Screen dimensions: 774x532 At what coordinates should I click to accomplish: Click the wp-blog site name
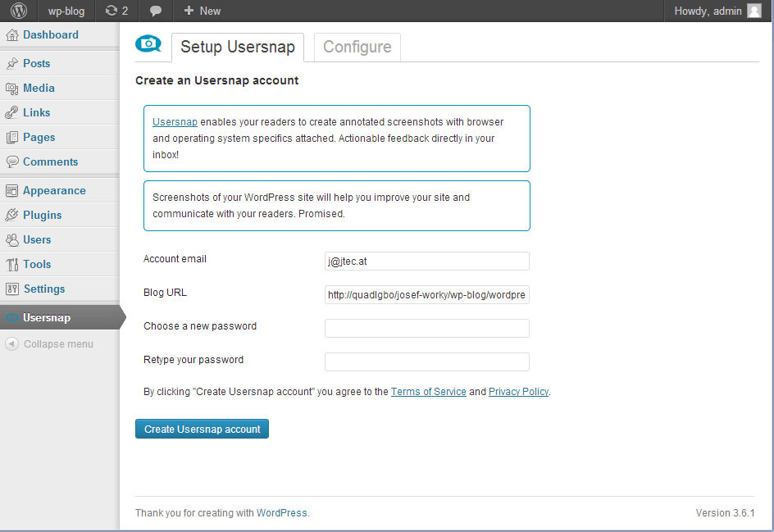(x=66, y=11)
